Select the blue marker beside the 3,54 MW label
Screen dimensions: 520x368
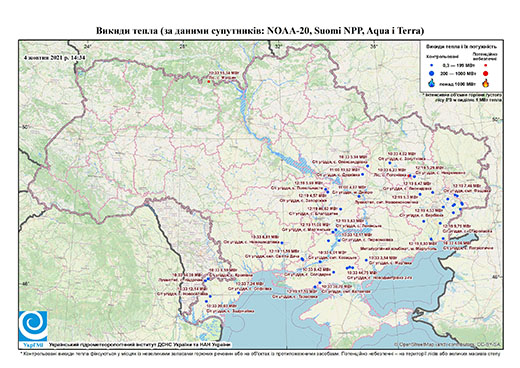tap(366, 260)
